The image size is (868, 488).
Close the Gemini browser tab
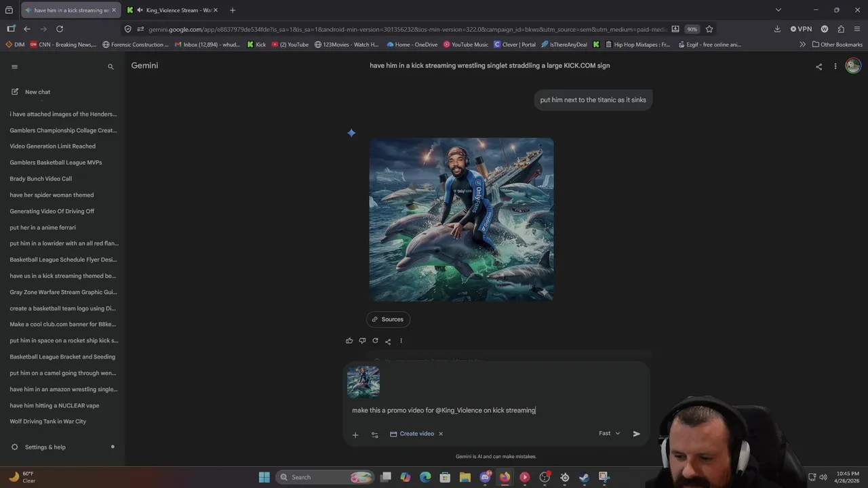click(114, 10)
